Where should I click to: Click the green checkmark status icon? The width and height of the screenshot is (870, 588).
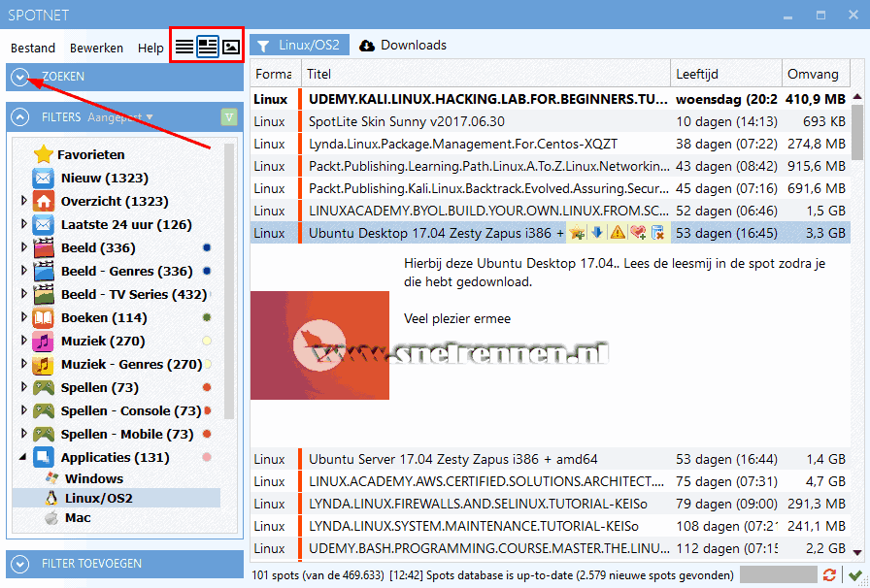(x=855, y=574)
